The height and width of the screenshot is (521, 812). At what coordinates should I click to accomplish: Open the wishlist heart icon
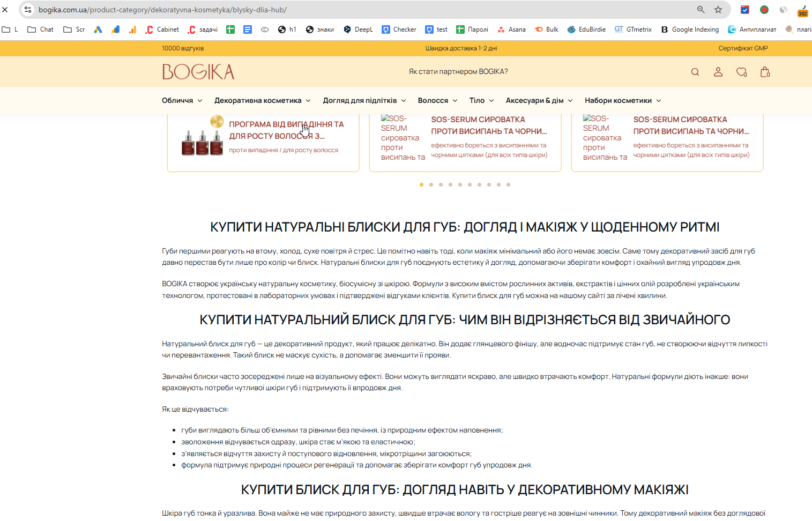tap(742, 72)
